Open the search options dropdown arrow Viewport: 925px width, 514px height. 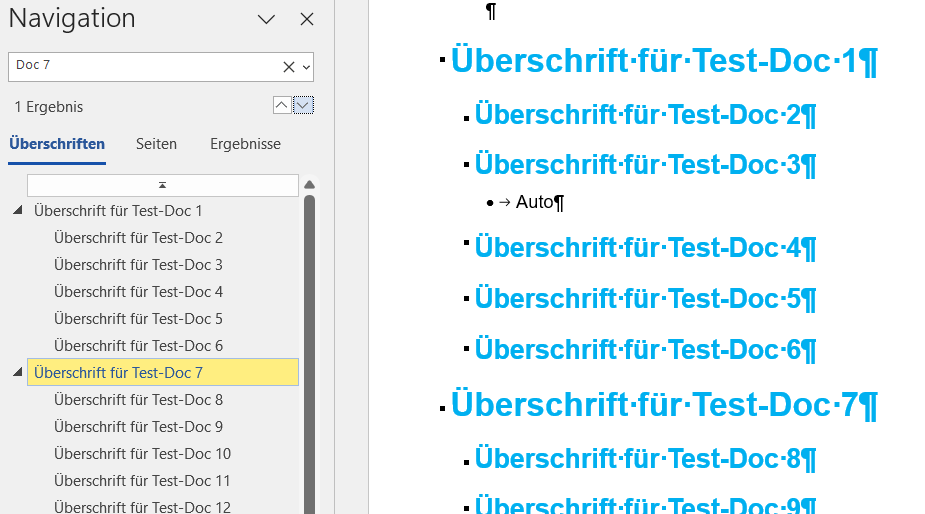pyautogui.click(x=306, y=67)
